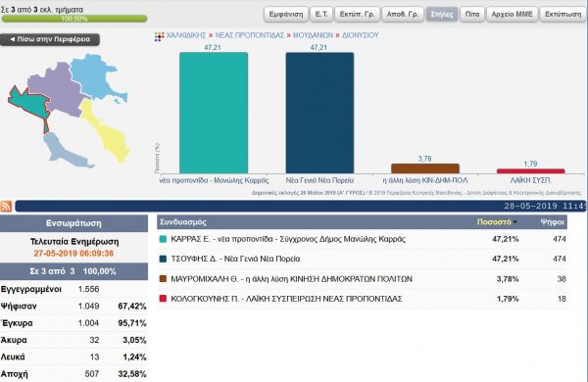Open the Εμφάνιση option
Screen dimensions: 588x382
coord(286,15)
